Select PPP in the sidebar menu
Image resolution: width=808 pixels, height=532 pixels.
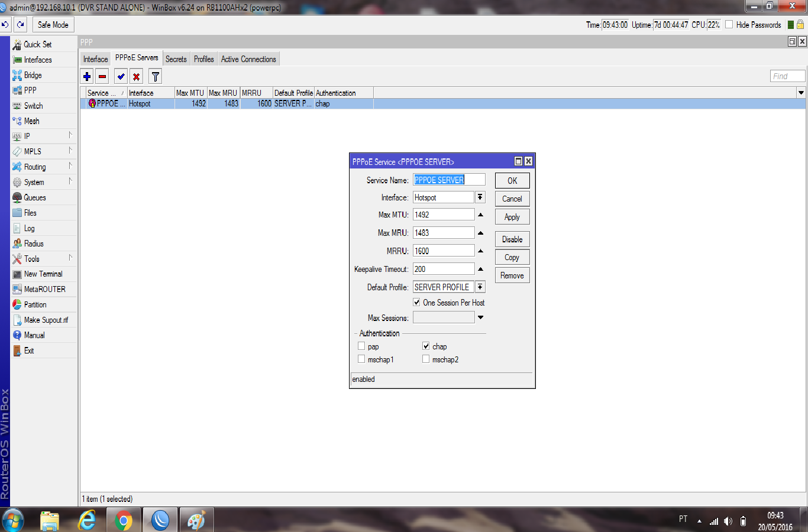(x=30, y=90)
